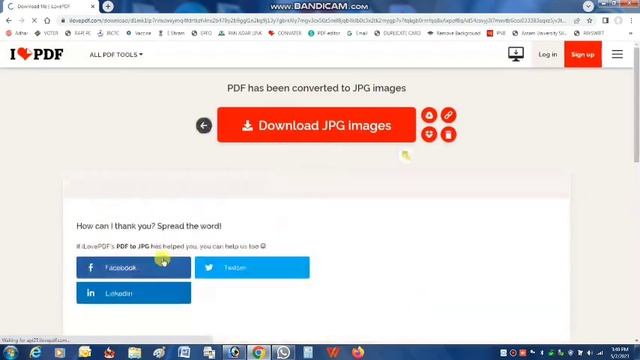
Task: Open Chrome three-dot menu
Action: [631, 20]
